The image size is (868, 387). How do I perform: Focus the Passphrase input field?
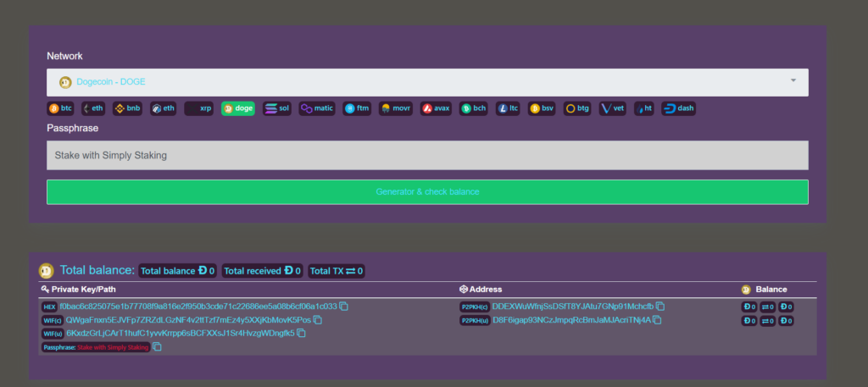[427, 156]
